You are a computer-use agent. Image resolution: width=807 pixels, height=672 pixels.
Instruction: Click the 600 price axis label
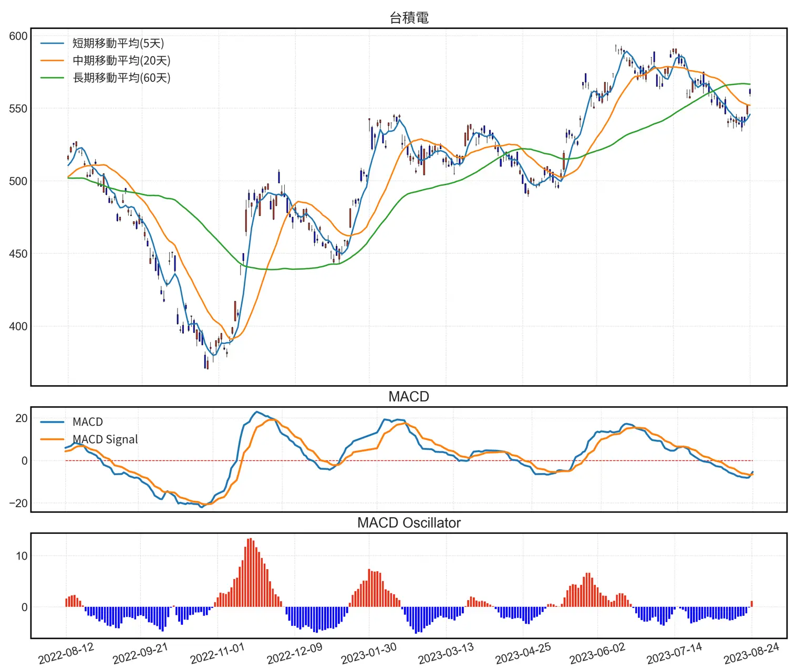18,36
